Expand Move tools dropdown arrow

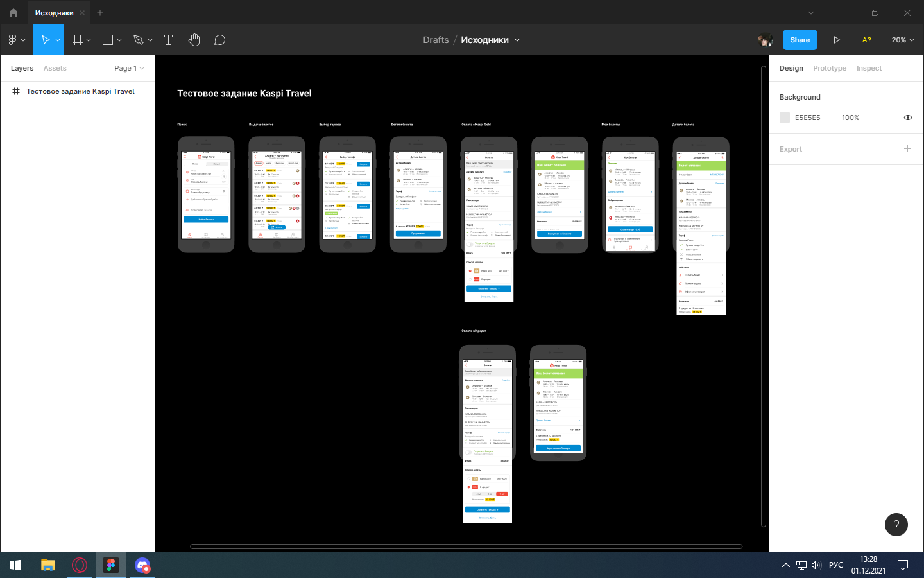(58, 40)
